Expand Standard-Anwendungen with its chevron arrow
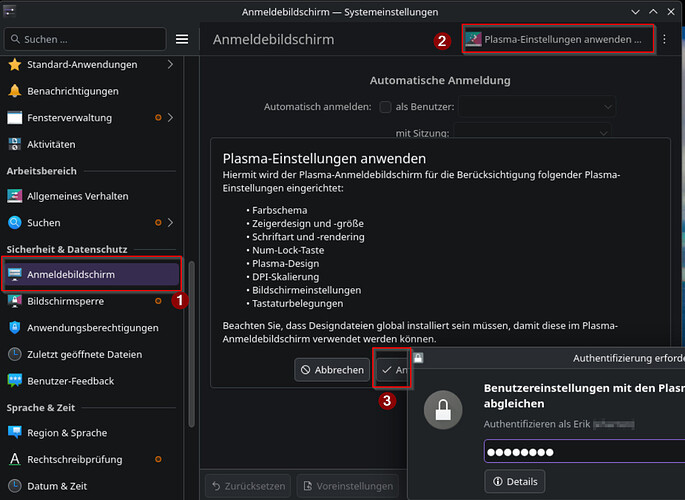The height and width of the screenshot is (500, 685). click(170, 65)
